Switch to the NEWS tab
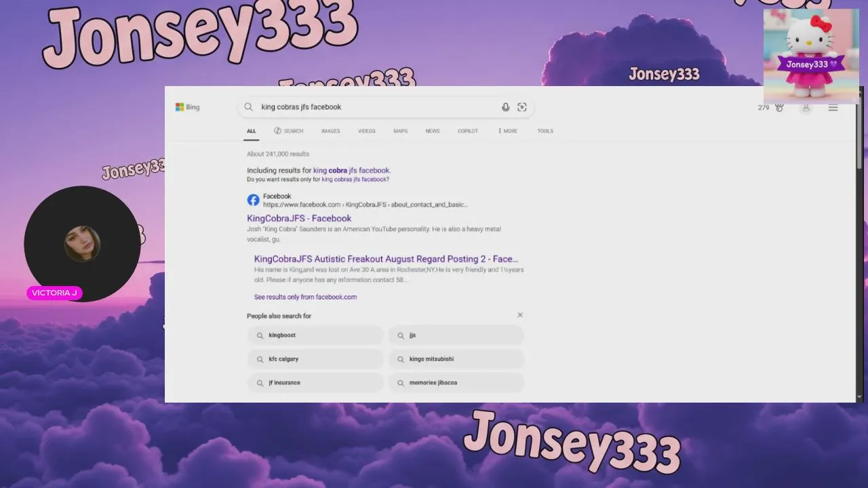 (x=433, y=131)
